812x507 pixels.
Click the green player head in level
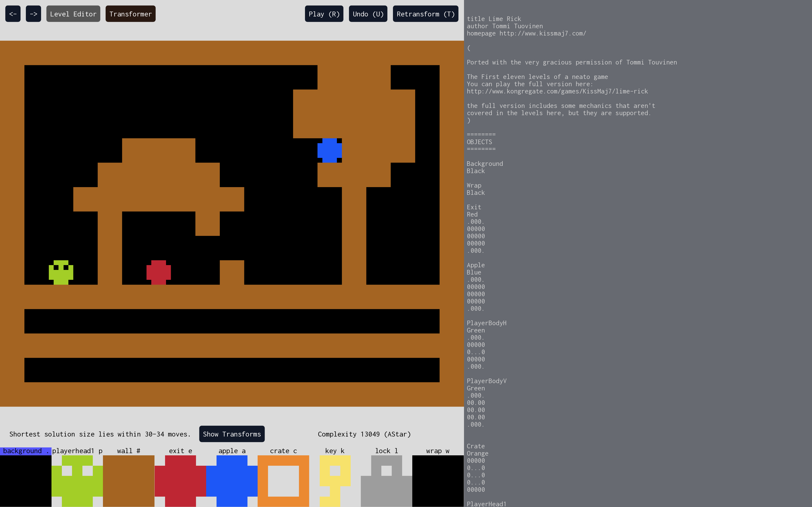click(x=61, y=272)
